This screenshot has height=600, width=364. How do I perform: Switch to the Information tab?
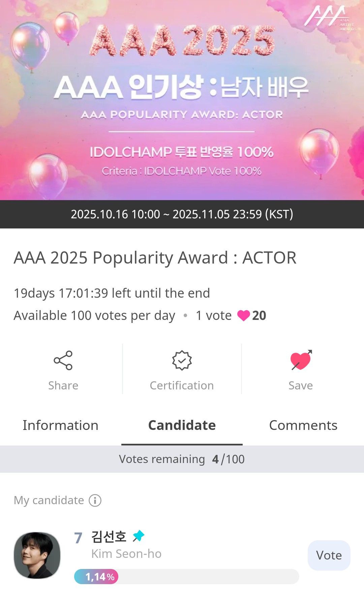pos(61,425)
